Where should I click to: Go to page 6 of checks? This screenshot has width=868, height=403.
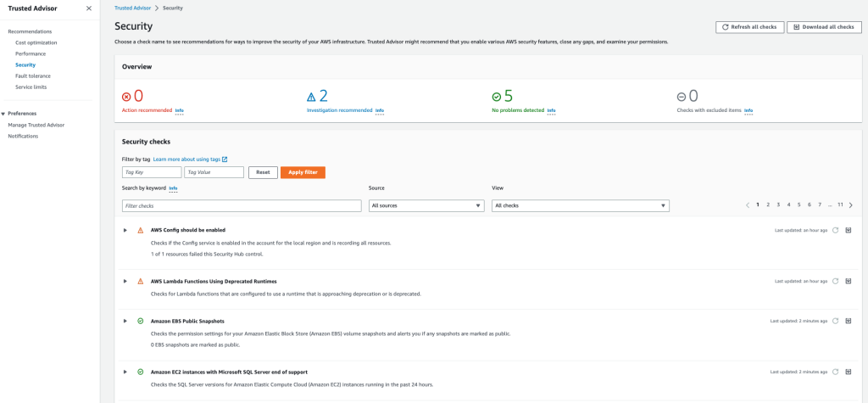pos(810,205)
